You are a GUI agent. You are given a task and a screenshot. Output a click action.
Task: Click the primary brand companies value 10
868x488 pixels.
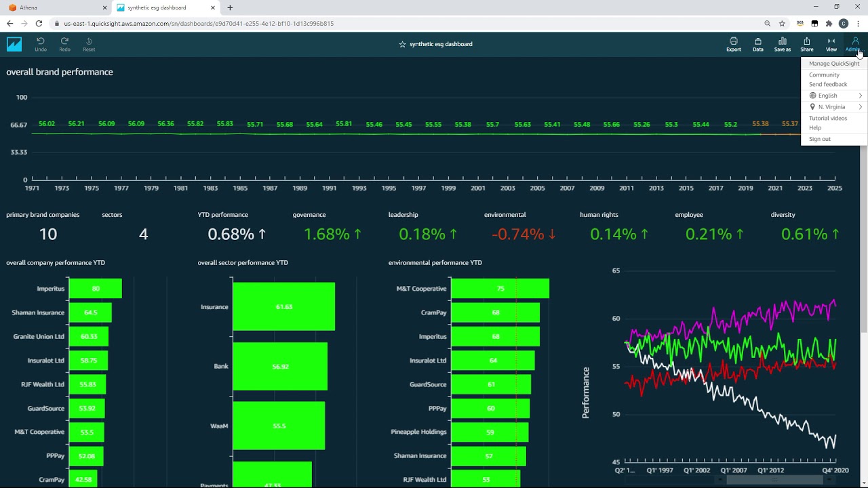pos(48,235)
